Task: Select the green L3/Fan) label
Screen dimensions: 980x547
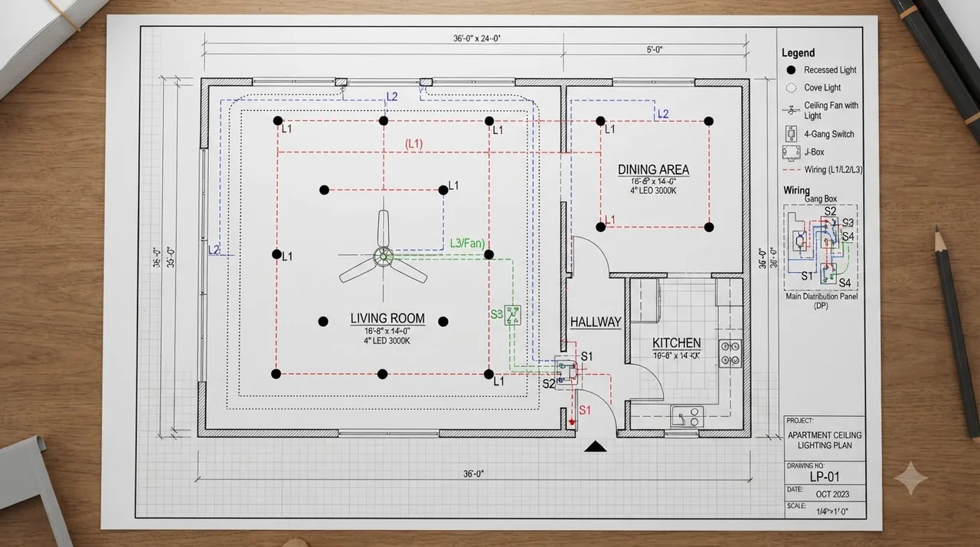Action: pyautogui.click(x=467, y=243)
